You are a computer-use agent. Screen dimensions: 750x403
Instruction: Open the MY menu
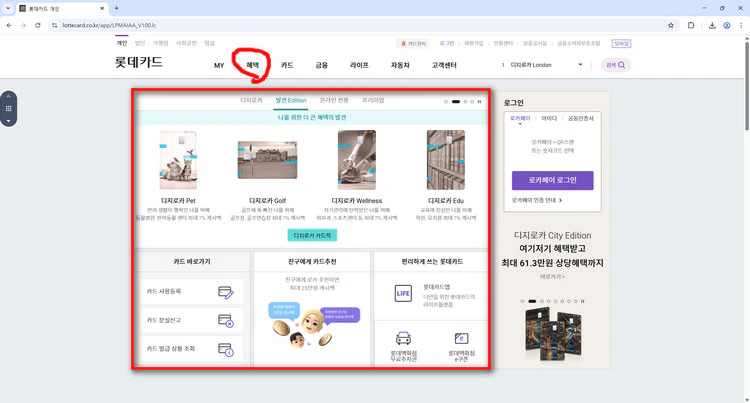219,65
